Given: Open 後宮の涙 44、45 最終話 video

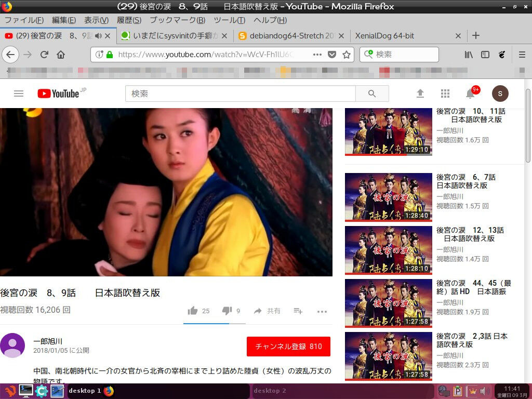Looking at the screenshot, I should pyautogui.click(x=389, y=303).
